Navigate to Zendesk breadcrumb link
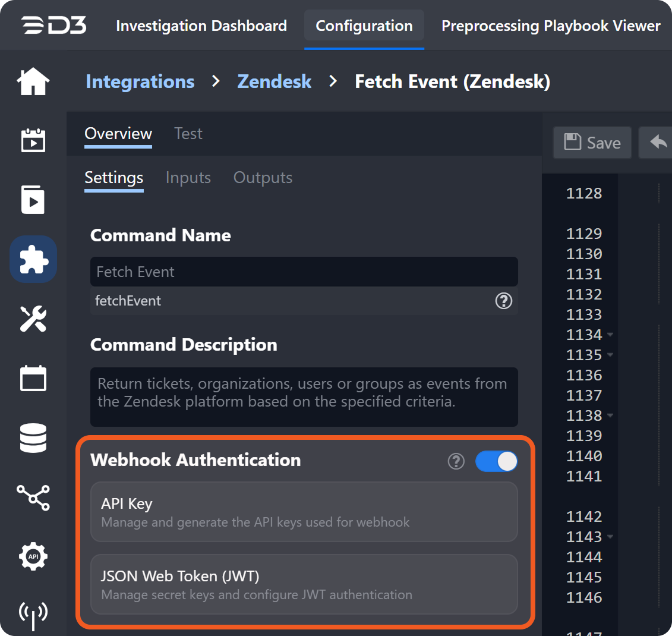 274,81
